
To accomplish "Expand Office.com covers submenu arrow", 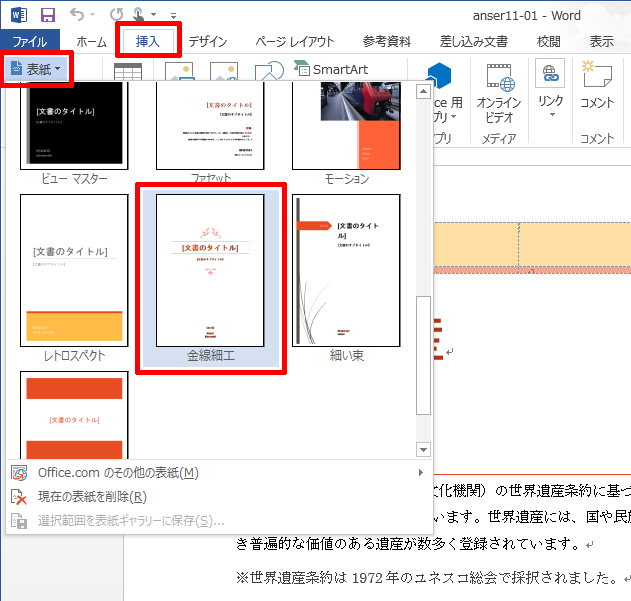I will (421, 472).
